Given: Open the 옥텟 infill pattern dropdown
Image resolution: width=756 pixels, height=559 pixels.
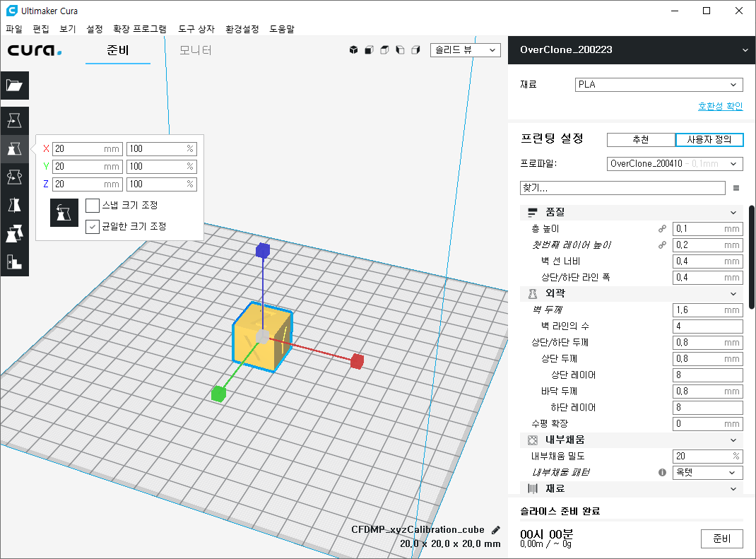Looking at the screenshot, I should tap(707, 472).
